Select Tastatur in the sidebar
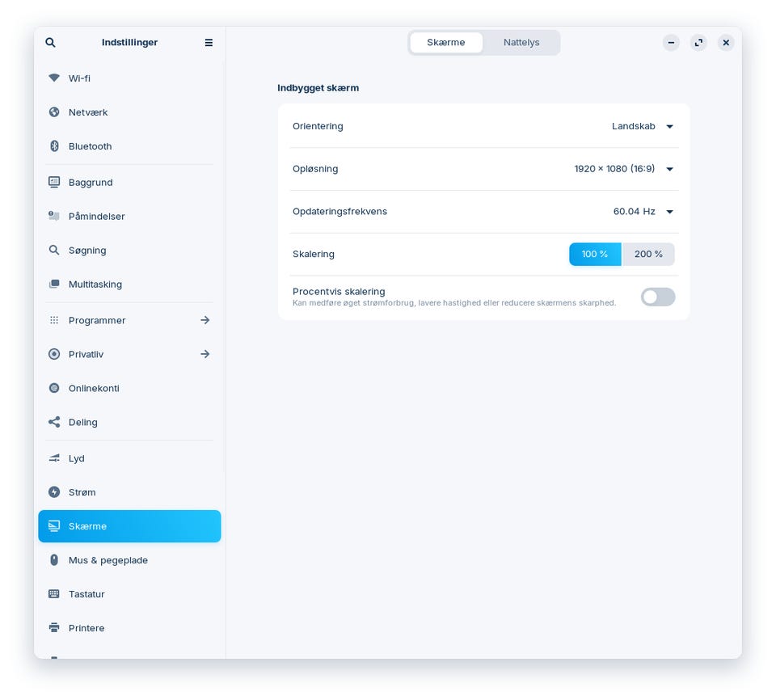This screenshot has width=776, height=700. pos(129,594)
